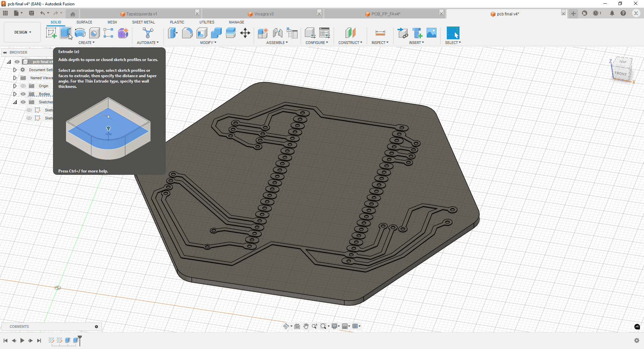644x349 pixels.
Task: Expand the Named Views node
Action: tap(15, 78)
